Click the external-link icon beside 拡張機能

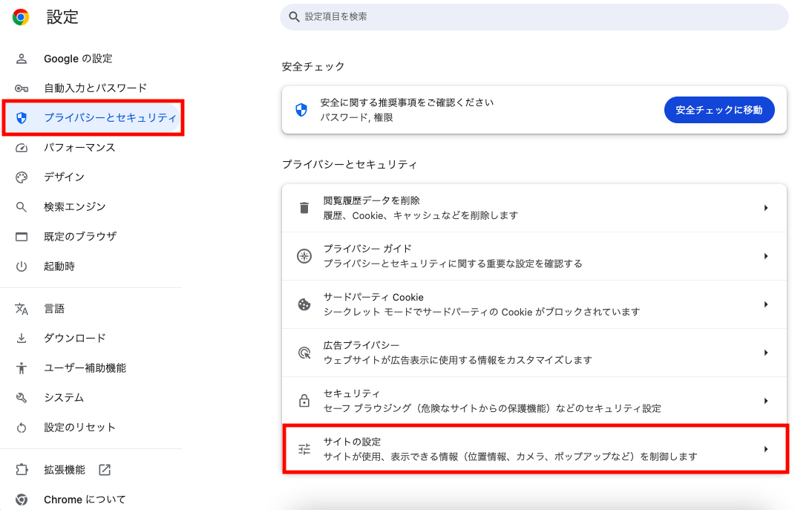[105, 470]
